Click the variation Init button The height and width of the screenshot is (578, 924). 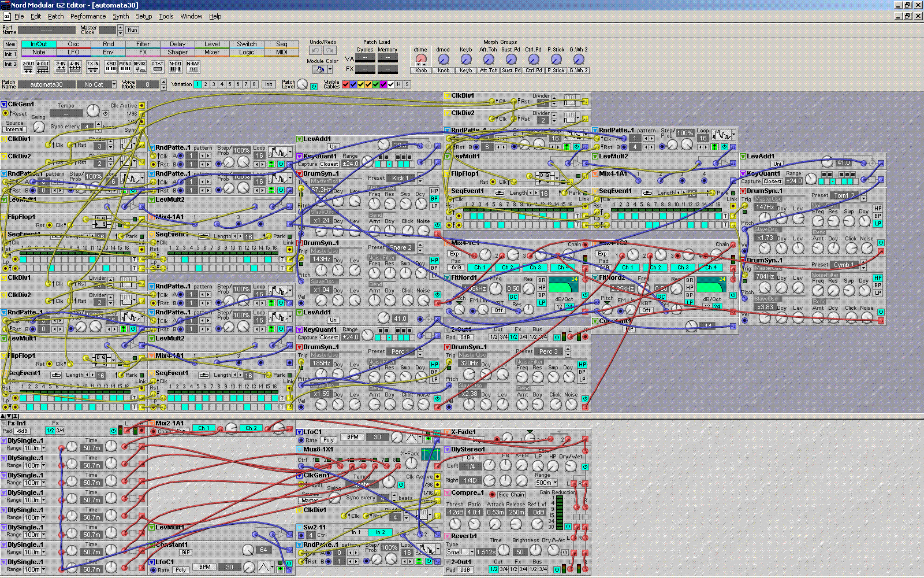[x=269, y=84]
